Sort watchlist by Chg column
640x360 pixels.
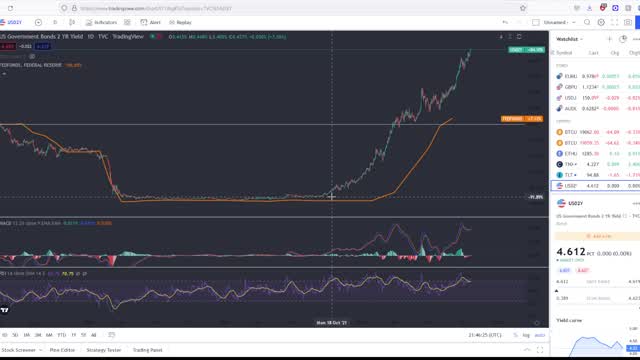(x=615, y=53)
